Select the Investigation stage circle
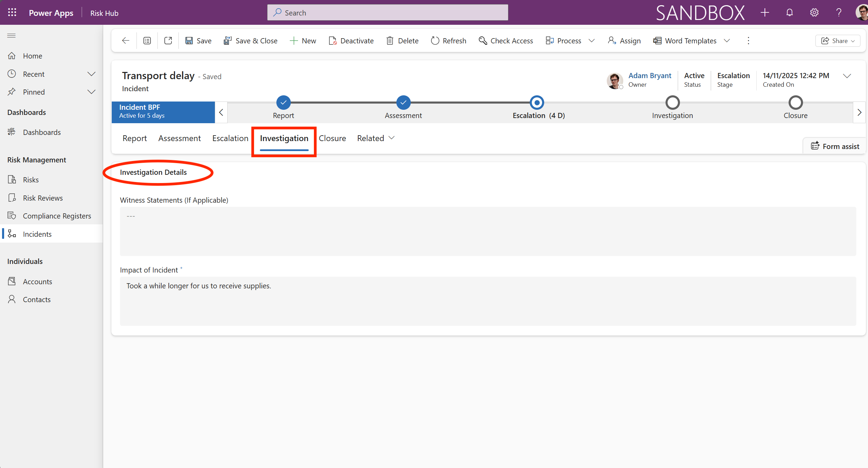The height and width of the screenshot is (468, 868). point(672,103)
